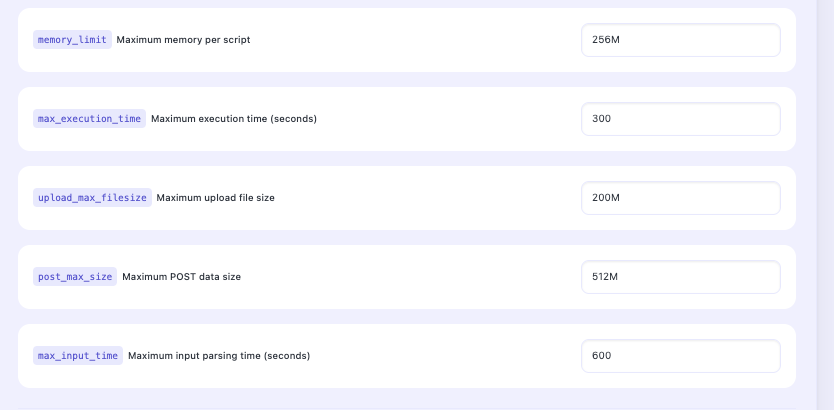Click the memory_limit code tag
Image resolution: width=834 pixels, height=410 pixels.
tap(72, 40)
